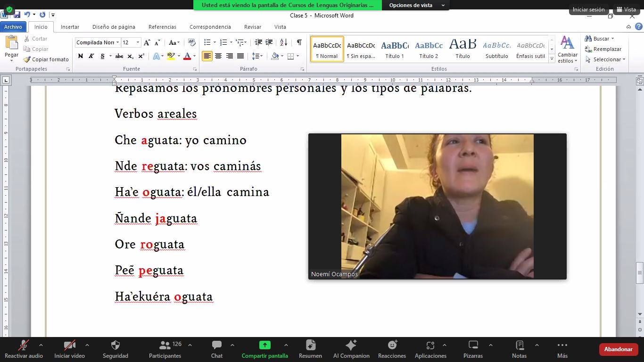Image resolution: width=644 pixels, height=362 pixels.
Task: Click the font color red A swatch
Action: tap(187, 56)
